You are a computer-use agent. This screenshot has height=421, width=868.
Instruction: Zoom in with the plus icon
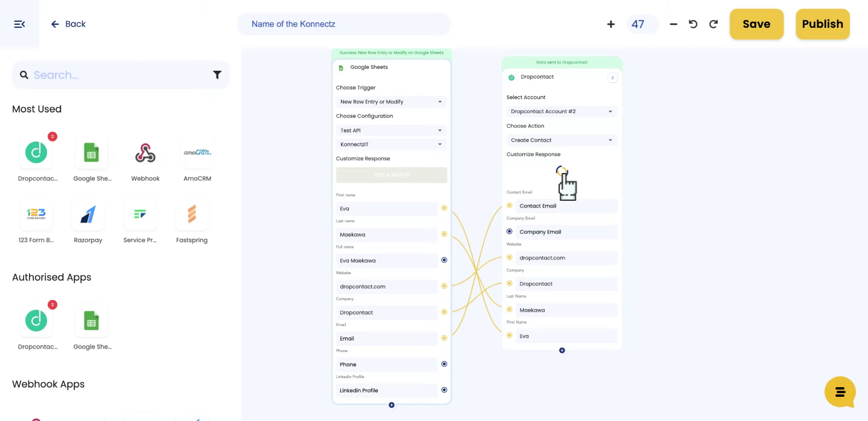tap(611, 24)
